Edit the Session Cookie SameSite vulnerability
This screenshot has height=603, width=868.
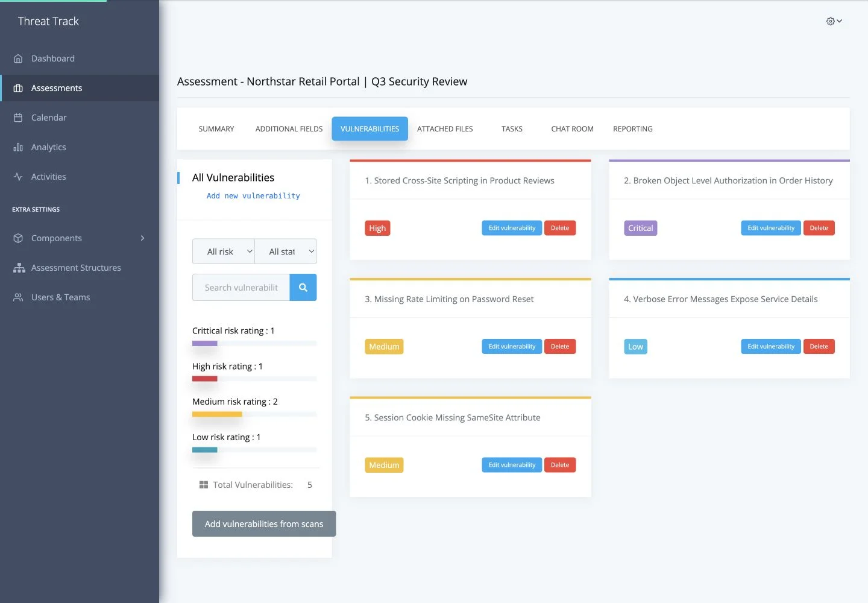click(512, 465)
